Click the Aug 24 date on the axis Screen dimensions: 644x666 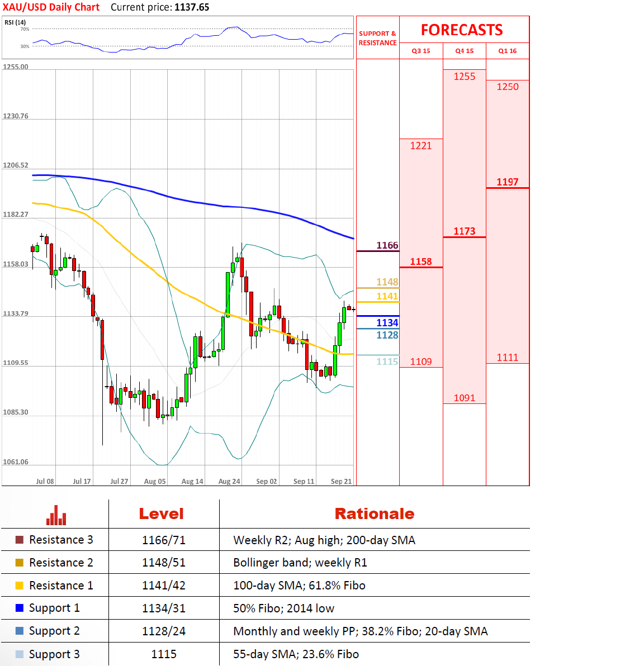pos(229,481)
